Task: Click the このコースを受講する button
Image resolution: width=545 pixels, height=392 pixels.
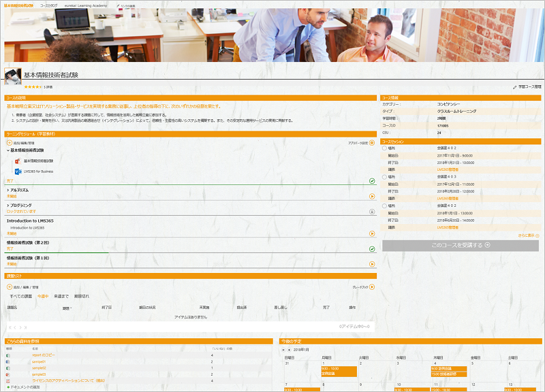Action: click(461, 245)
